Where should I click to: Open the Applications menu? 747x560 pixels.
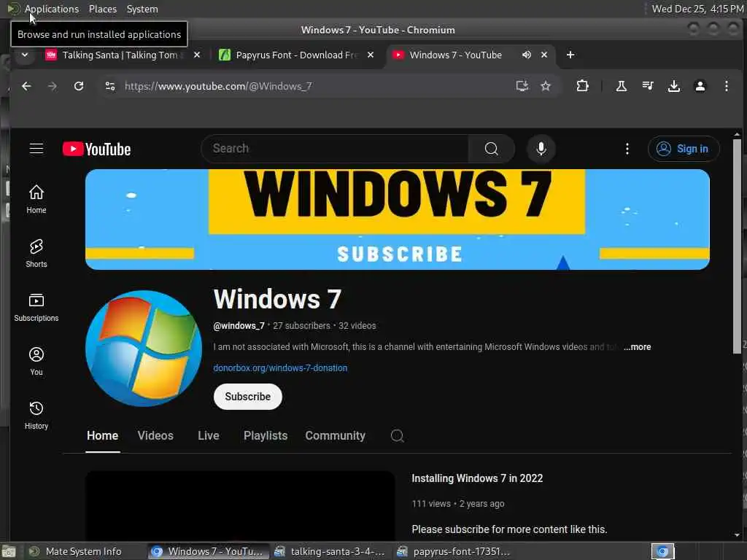[x=52, y=9]
